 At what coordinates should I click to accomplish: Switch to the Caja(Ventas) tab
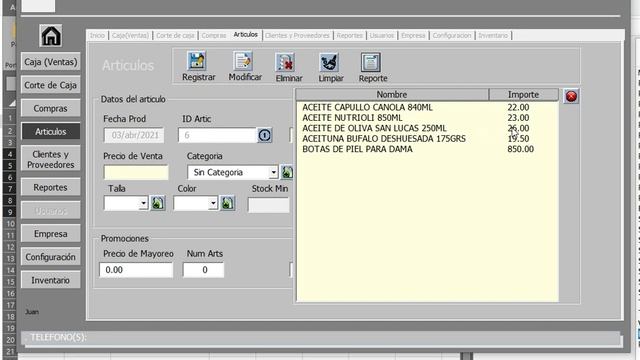pyautogui.click(x=130, y=36)
